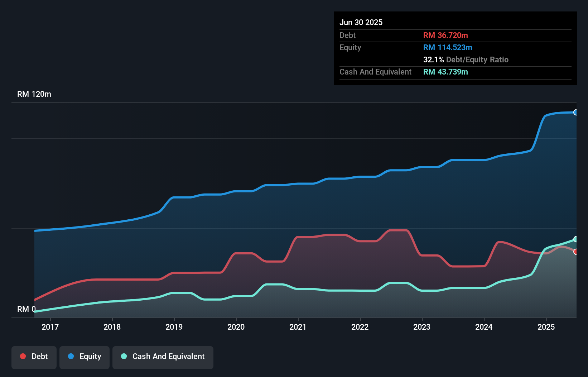Click the 2017 x-axis label
This screenshot has height=377, width=588.
pos(50,327)
